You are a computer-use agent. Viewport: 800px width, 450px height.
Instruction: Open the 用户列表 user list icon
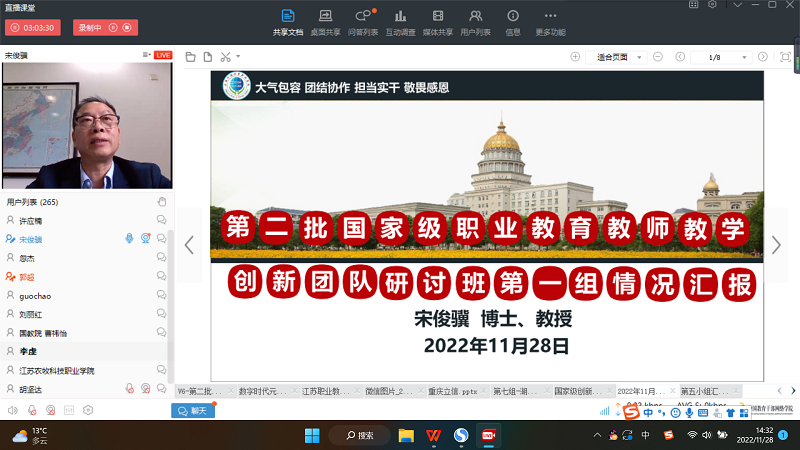point(476,23)
